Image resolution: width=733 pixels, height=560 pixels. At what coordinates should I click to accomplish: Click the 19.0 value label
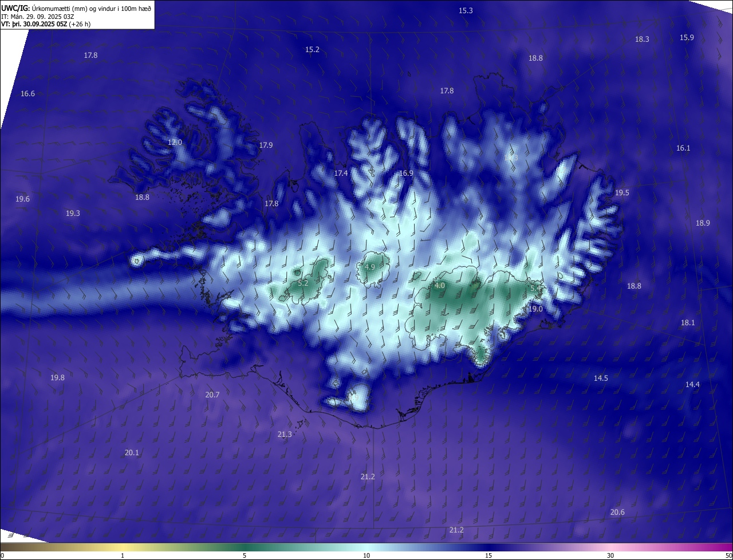[535, 309]
